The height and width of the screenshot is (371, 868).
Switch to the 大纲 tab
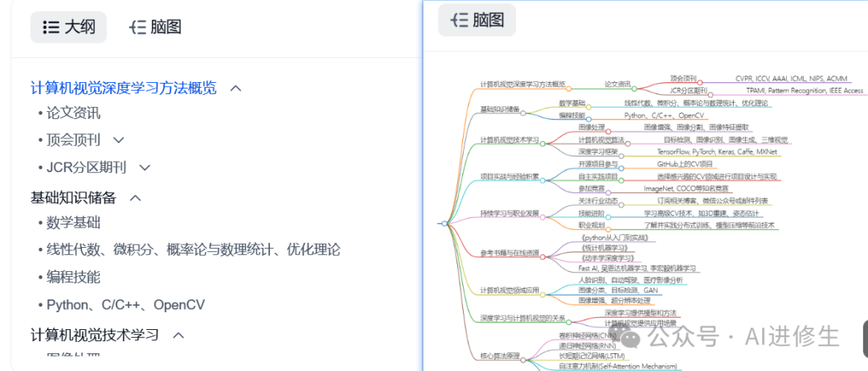pyautogui.click(x=68, y=27)
